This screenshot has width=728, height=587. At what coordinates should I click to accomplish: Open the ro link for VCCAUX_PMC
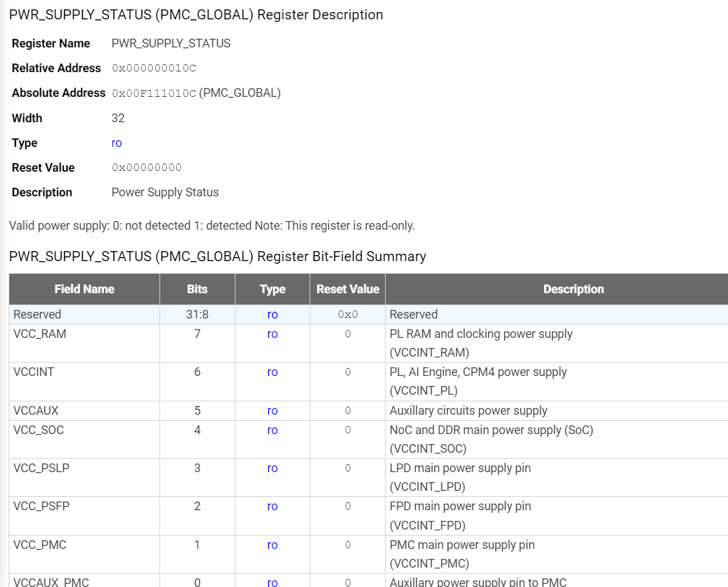(x=272, y=582)
